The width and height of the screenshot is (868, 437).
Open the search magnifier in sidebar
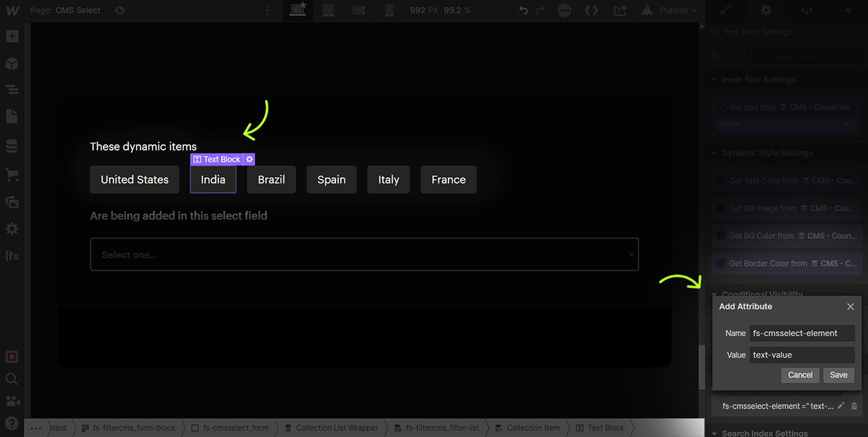(x=12, y=379)
